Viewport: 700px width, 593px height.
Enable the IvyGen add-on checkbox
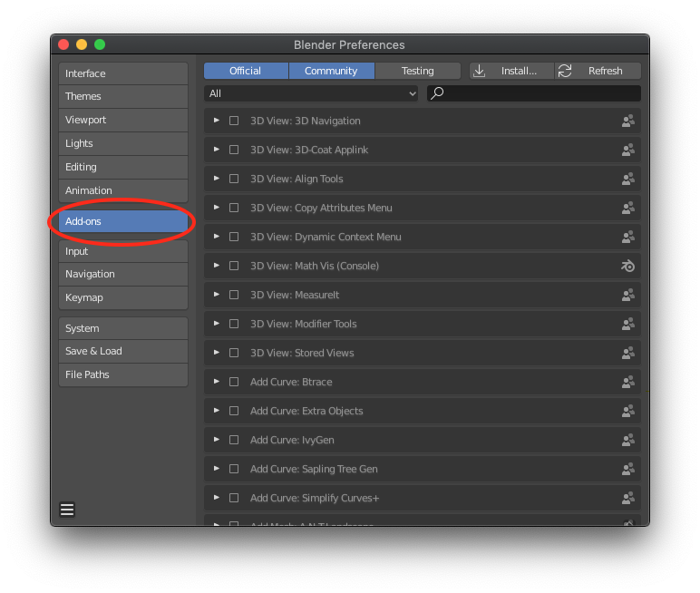[x=234, y=440]
